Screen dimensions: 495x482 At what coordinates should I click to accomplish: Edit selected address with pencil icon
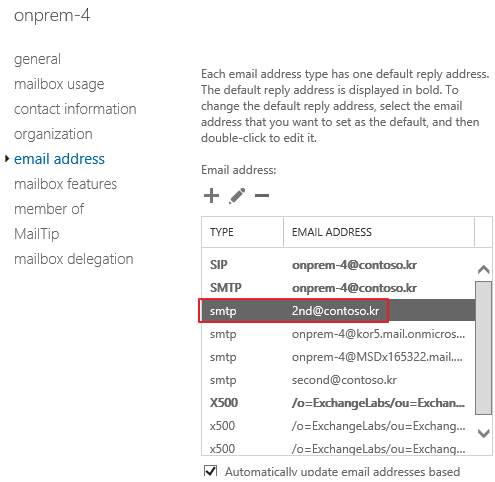pyautogui.click(x=237, y=196)
